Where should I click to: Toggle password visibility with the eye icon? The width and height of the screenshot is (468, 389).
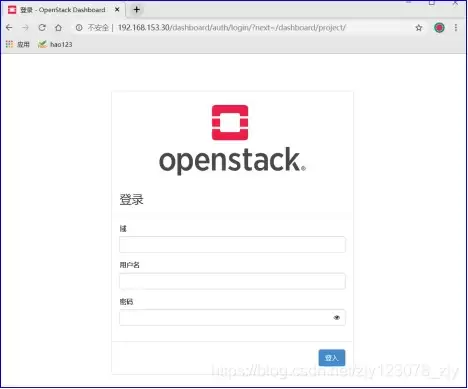coord(337,318)
